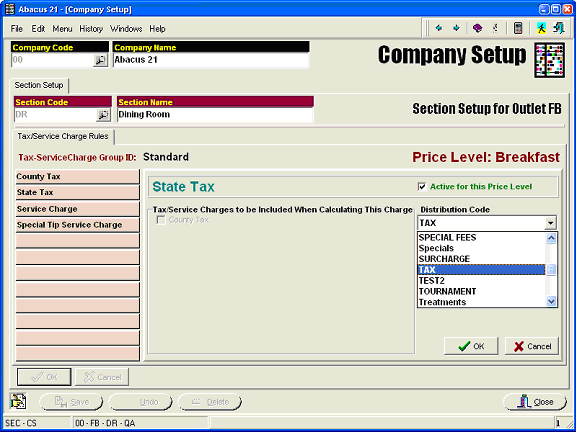Image resolution: width=576 pixels, height=432 pixels.
Task: Click the Close button at the bottom right
Action: [534, 402]
